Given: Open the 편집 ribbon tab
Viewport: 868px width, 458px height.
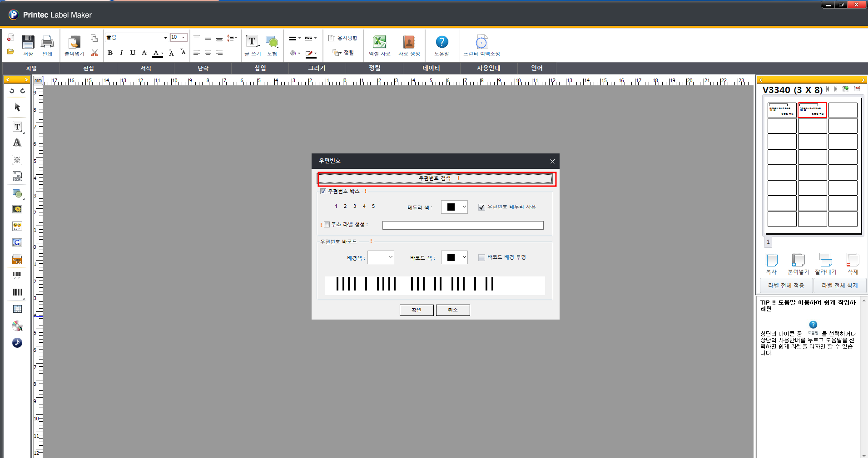Looking at the screenshot, I should [88, 68].
